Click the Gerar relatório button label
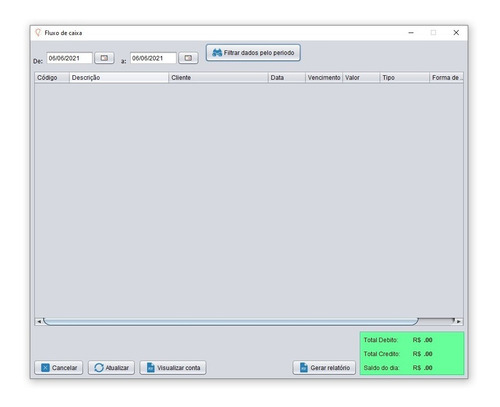 [330, 368]
